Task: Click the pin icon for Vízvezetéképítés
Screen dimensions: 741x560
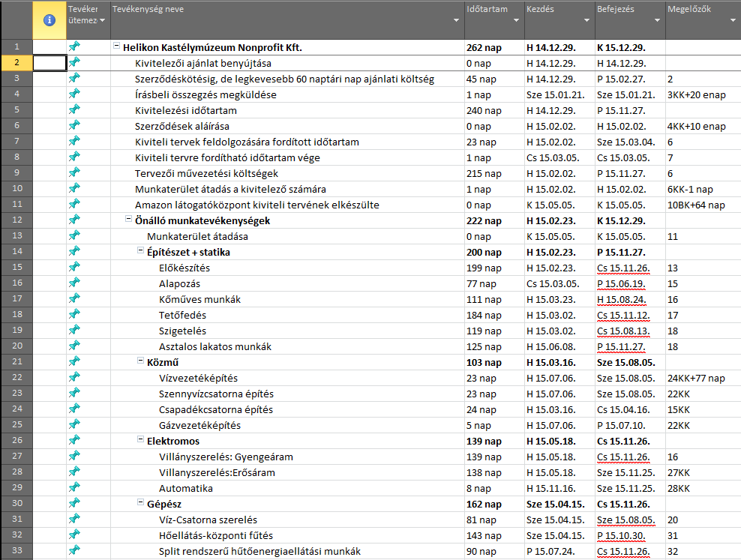Action: click(x=74, y=377)
